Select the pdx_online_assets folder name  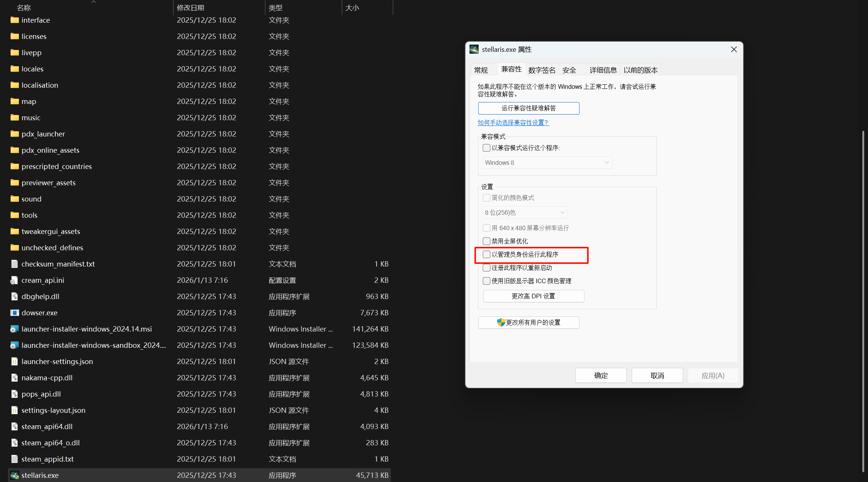click(50, 150)
